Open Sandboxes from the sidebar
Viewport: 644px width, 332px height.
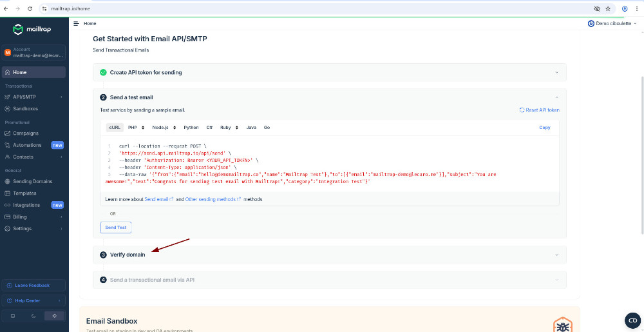pyautogui.click(x=26, y=108)
